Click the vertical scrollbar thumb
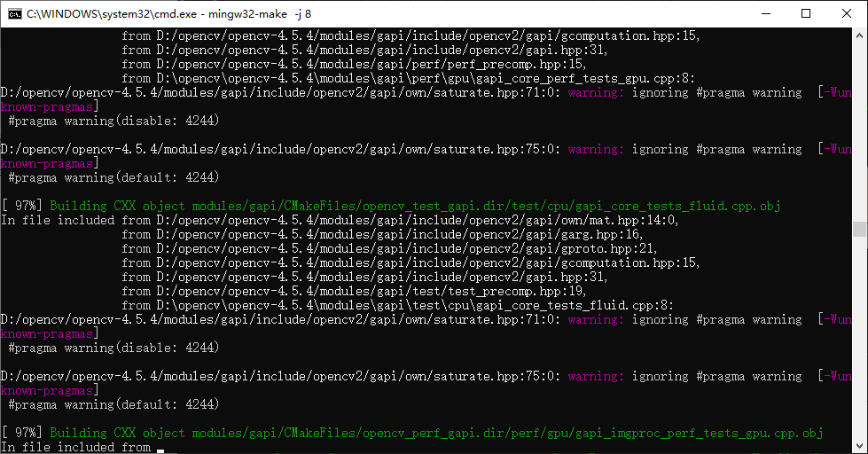The height and width of the screenshot is (454, 868). (x=859, y=229)
